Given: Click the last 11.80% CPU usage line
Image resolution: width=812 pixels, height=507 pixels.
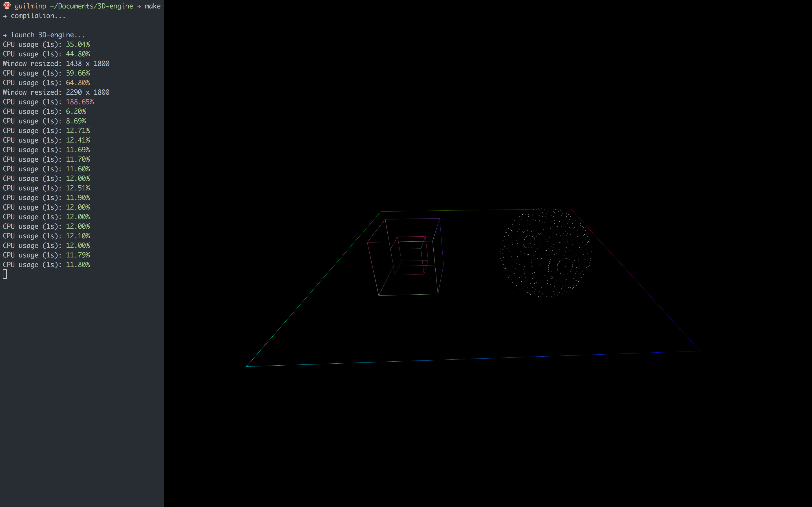Looking at the screenshot, I should [x=46, y=264].
